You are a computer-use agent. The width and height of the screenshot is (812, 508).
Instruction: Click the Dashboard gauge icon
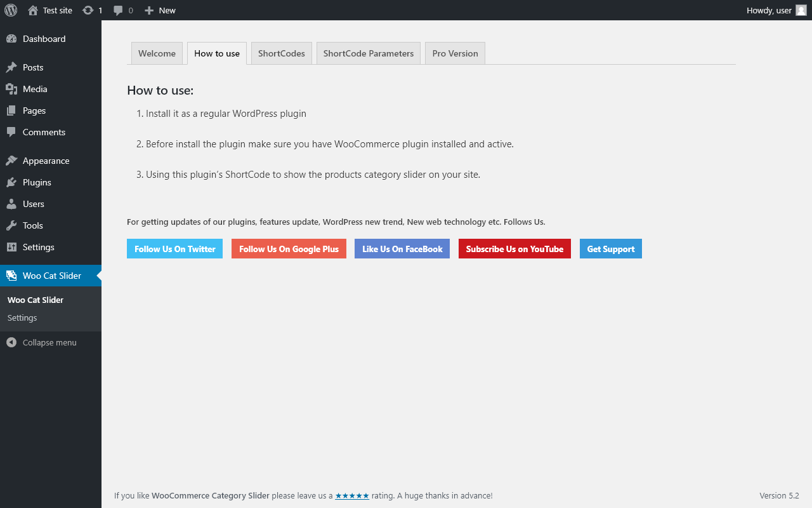[x=11, y=39]
